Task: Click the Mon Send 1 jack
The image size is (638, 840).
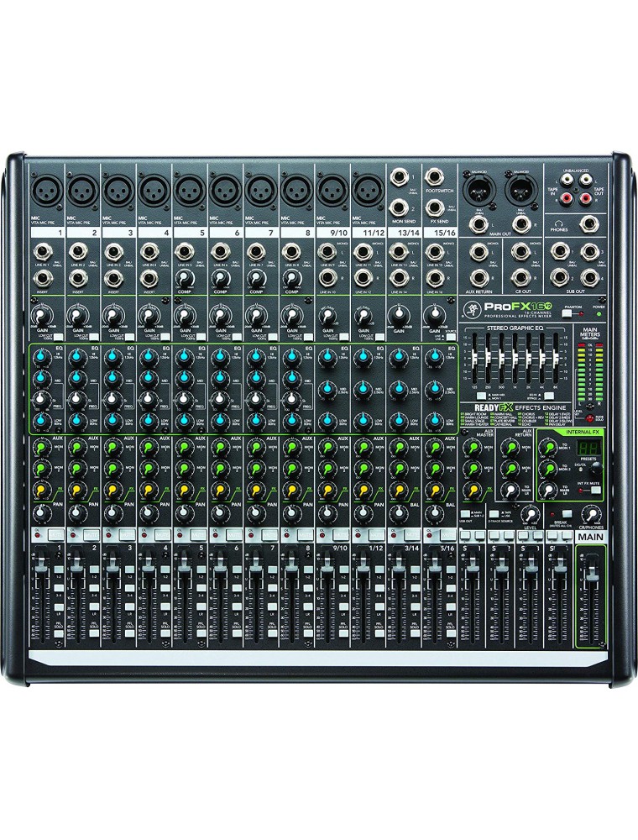Action: [398, 177]
